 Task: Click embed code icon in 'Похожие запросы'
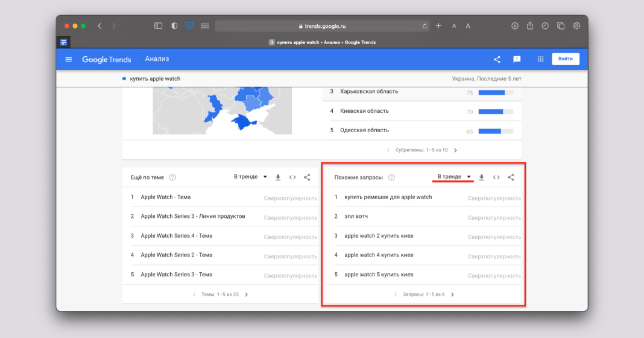point(496,177)
